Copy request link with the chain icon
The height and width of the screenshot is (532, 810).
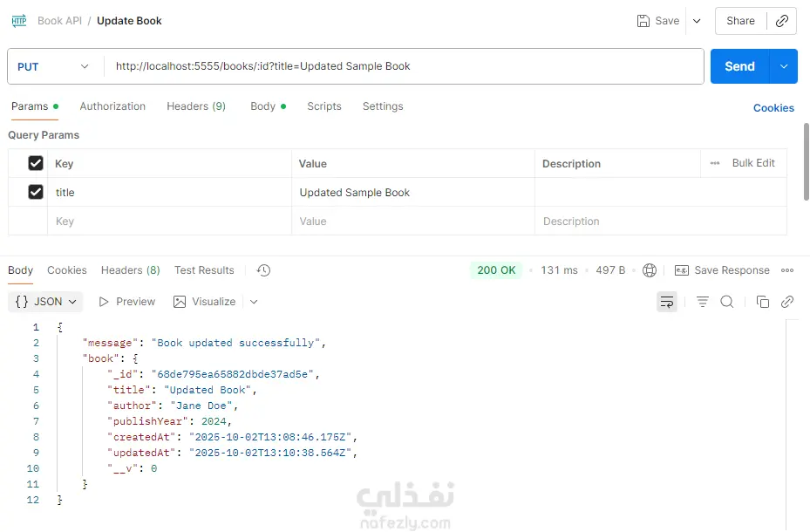click(782, 21)
